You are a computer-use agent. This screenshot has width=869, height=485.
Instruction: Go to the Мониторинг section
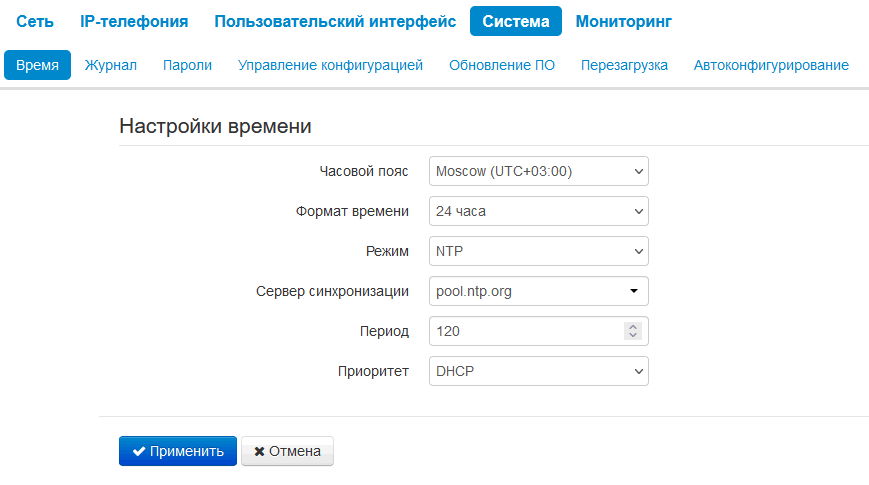coord(623,21)
